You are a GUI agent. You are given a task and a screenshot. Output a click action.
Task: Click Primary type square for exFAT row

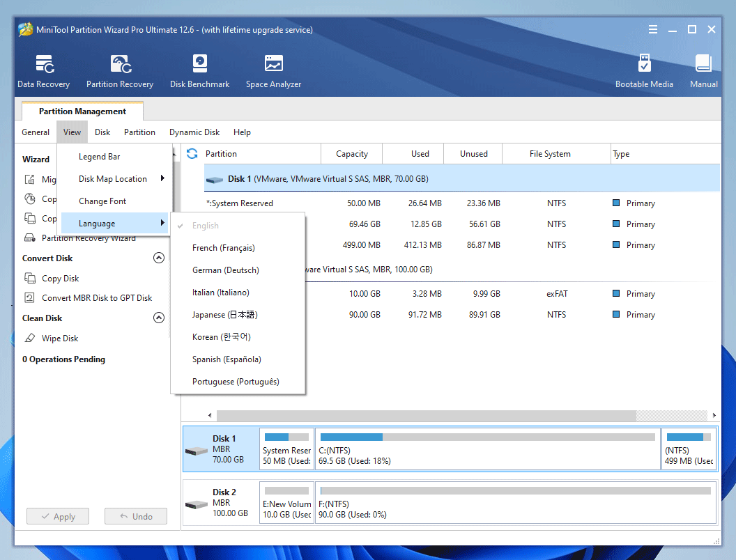(616, 293)
